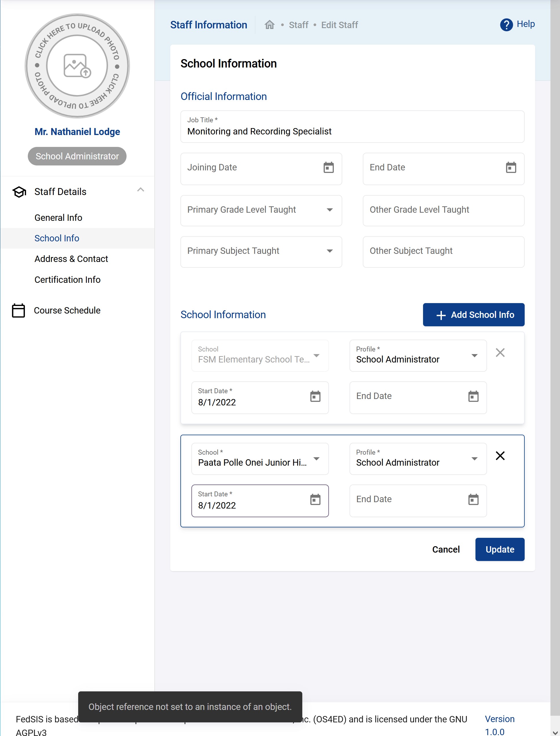560x736 pixels.
Task: Remove the Paata Polle Onei school entry
Action: click(x=500, y=456)
